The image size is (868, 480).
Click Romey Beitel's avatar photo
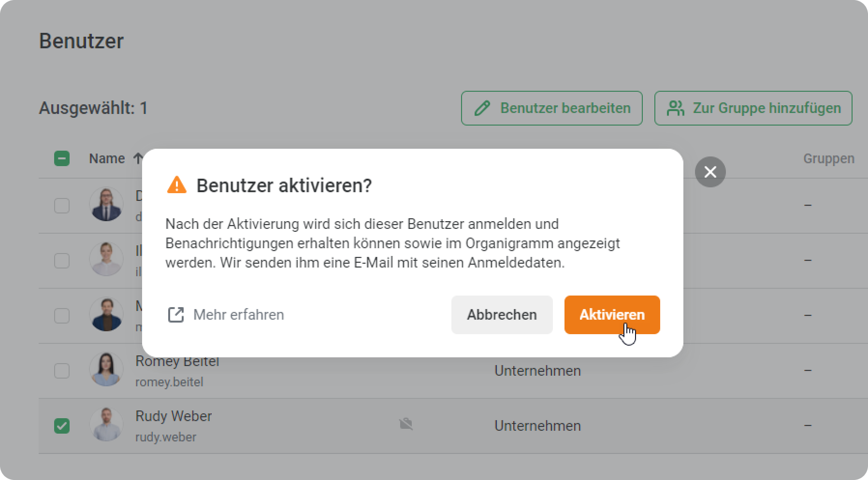(106, 369)
